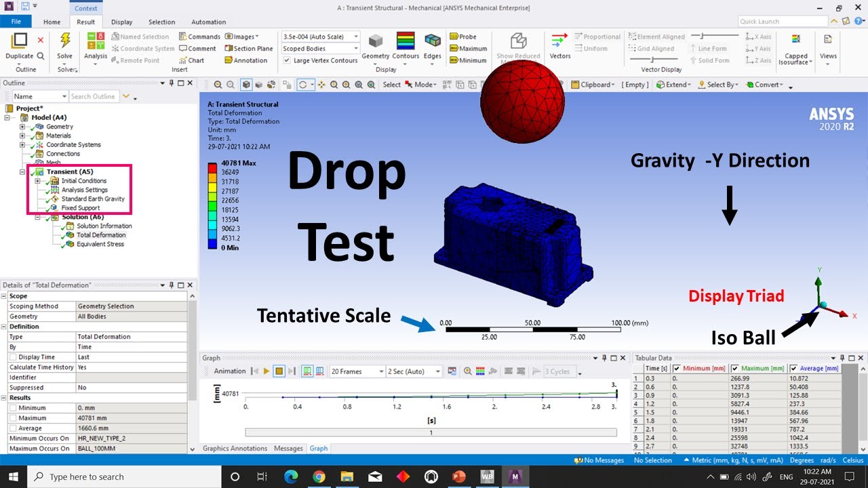Switch to the Home ribbon tab
This screenshot has height=488, width=868.
(52, 22)
